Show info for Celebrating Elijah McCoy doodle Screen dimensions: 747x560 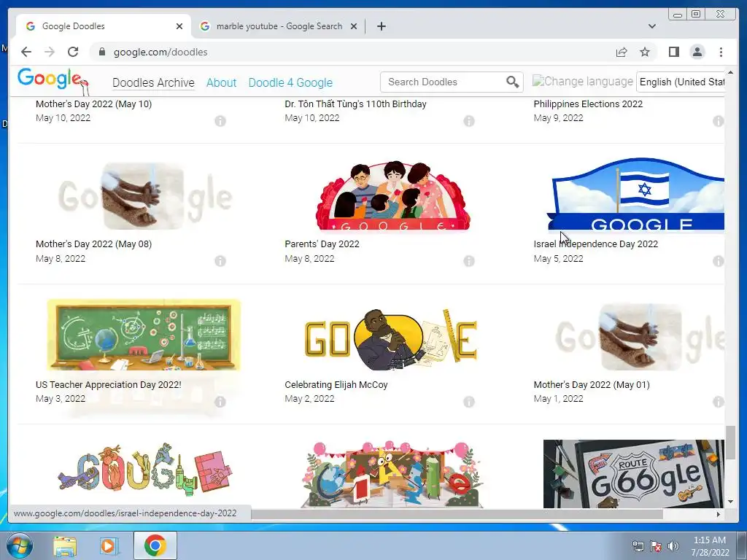coord(469,402)
